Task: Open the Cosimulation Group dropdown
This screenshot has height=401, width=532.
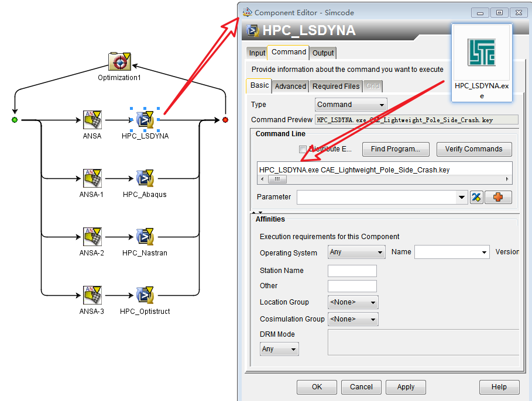Action: pos(353,319)
